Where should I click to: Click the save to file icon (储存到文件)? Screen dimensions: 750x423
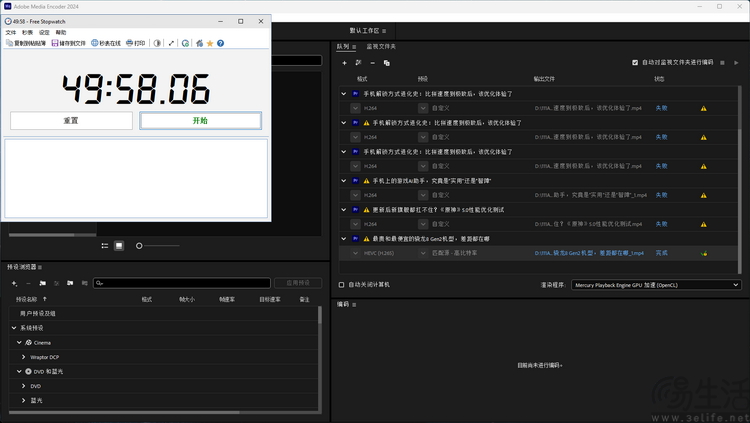click(x=55, y=43)
